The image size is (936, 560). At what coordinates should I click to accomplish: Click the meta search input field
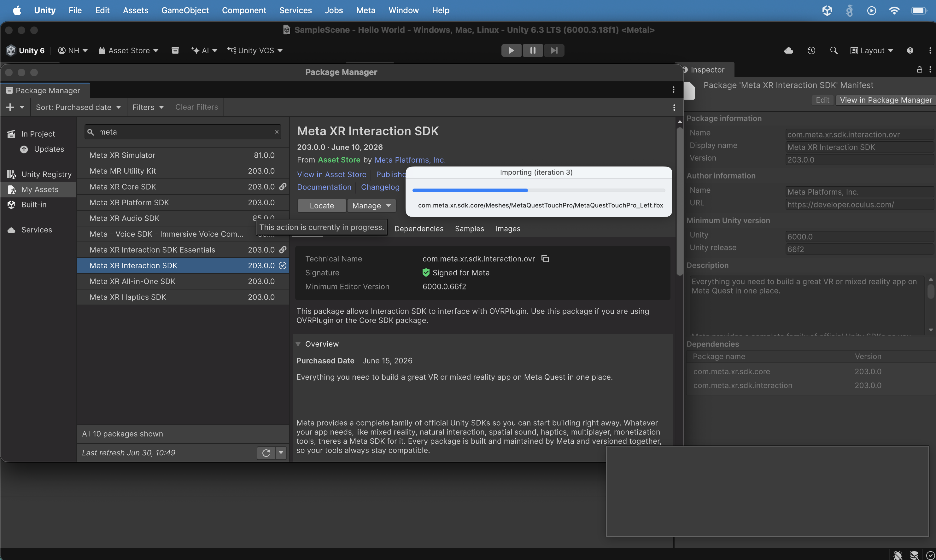[183, 132]
